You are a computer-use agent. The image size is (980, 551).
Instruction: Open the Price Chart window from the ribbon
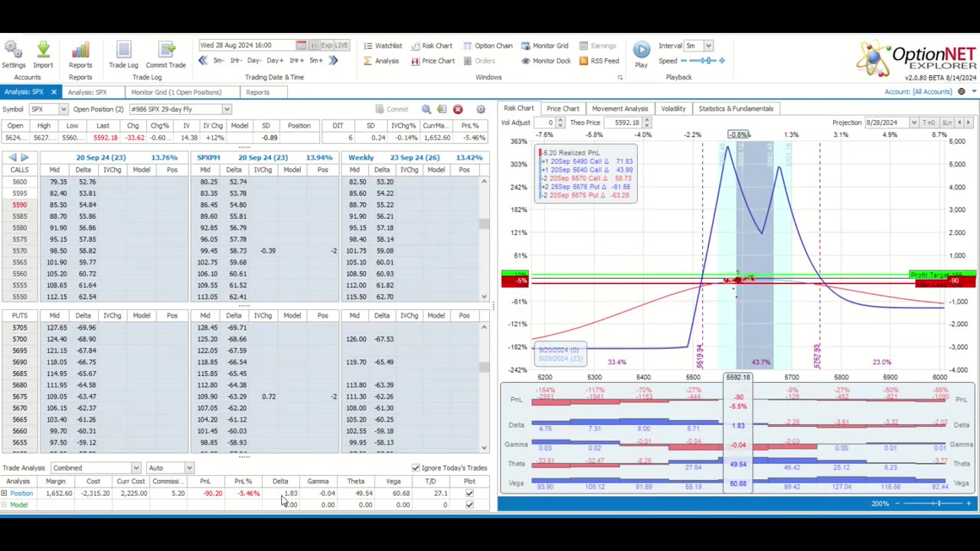(433, 61)
